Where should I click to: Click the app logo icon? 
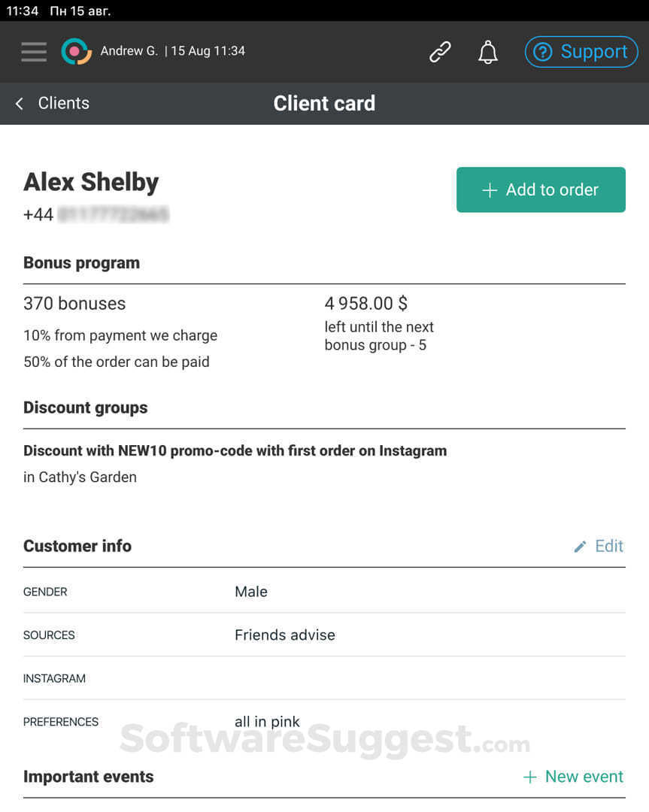click(x=76, y=51)
